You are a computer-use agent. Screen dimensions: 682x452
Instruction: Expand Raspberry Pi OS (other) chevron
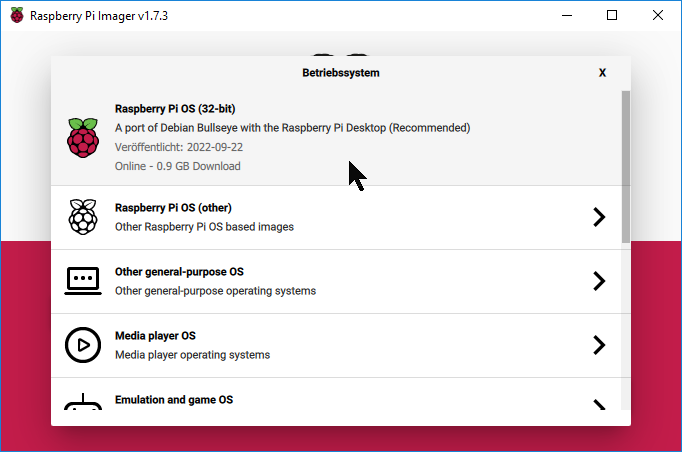pos(599,217)
